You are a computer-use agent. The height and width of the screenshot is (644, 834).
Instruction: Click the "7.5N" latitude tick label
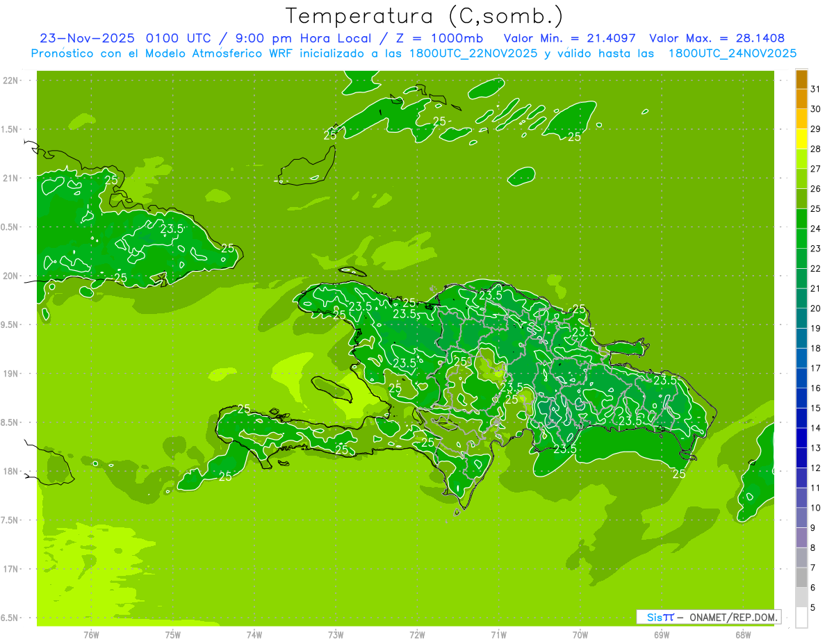tap(10, 520)
